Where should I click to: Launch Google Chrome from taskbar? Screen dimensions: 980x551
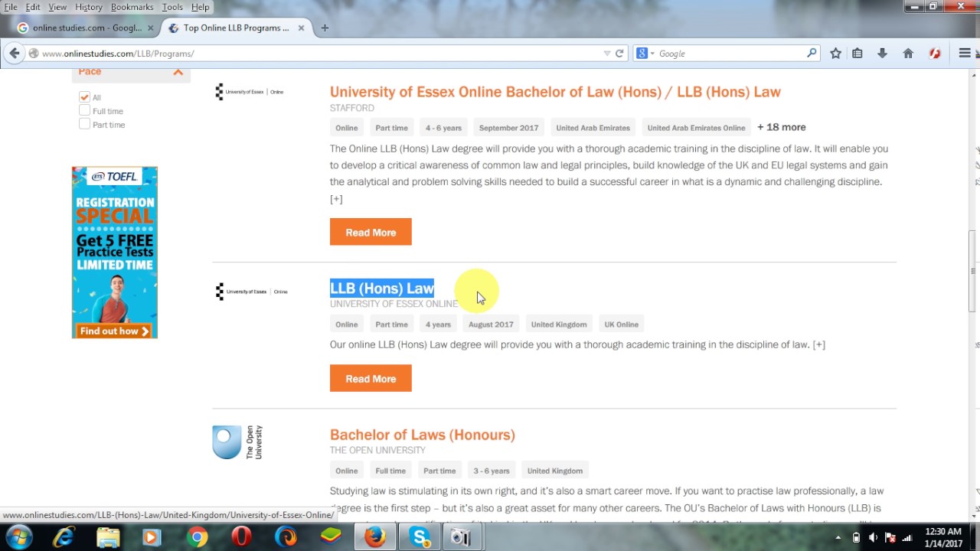click(x=197, y=537)
